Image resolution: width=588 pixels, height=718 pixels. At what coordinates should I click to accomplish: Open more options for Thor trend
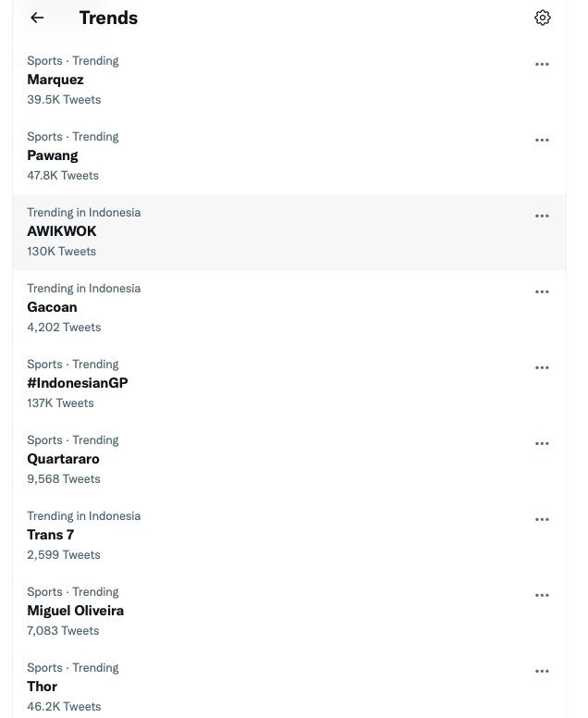[542, 671]
